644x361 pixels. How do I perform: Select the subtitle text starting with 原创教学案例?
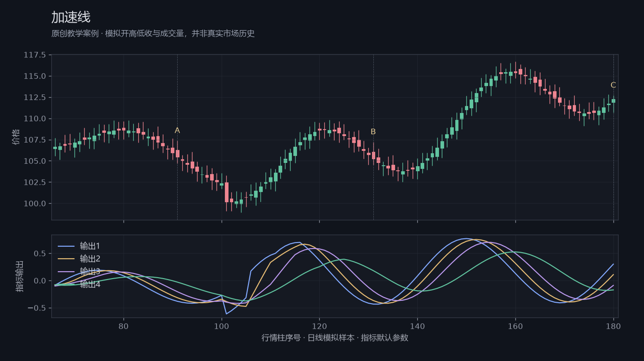tap(153, 33)
